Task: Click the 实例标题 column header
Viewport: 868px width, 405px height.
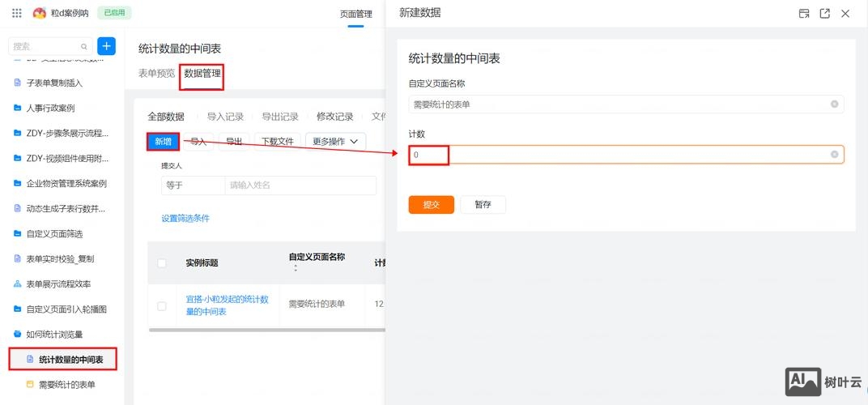Action: 202,263
